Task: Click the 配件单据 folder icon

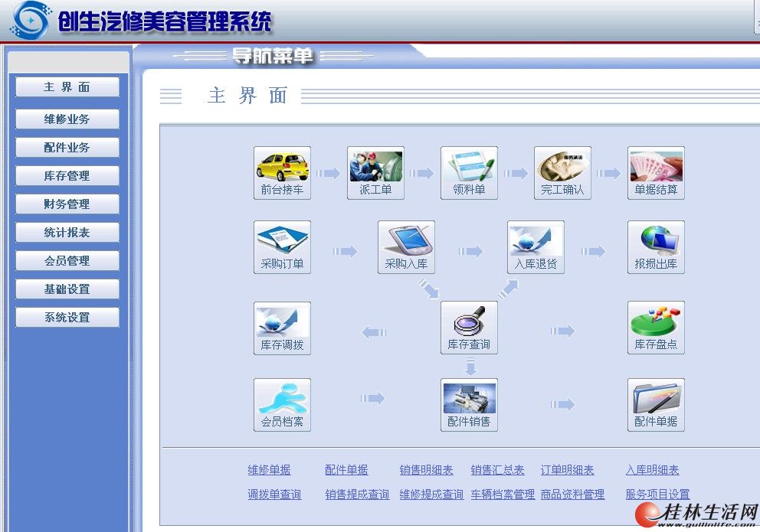Action: pos(656,405)
